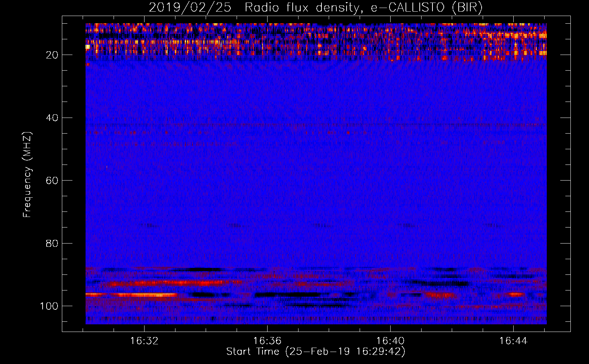The image size is (589, 364).
Task: Click the bright yellow emission band near 96 MHz
Action: point(131,295)
